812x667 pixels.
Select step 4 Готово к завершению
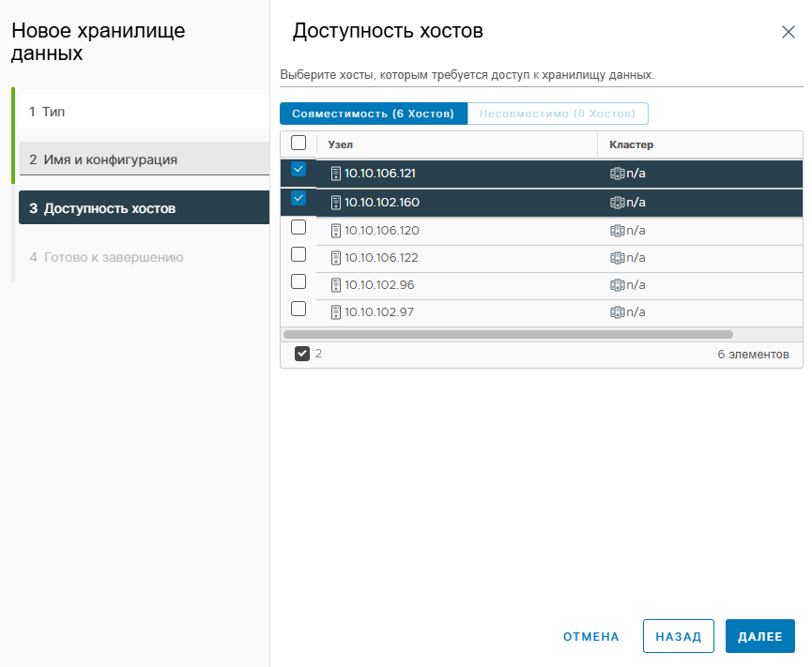click(x=144, y=257)
